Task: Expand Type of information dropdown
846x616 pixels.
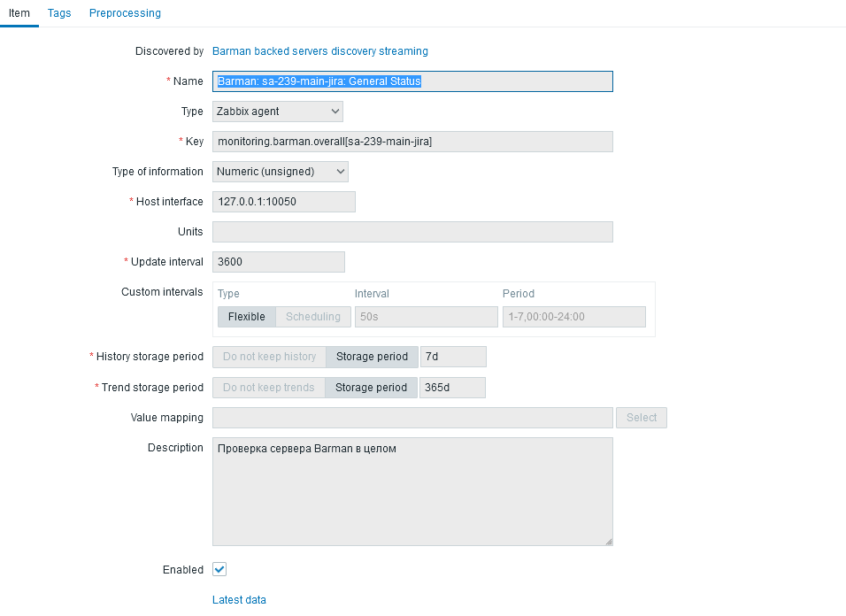Action: pyautogui.click(x=280, y=172)
